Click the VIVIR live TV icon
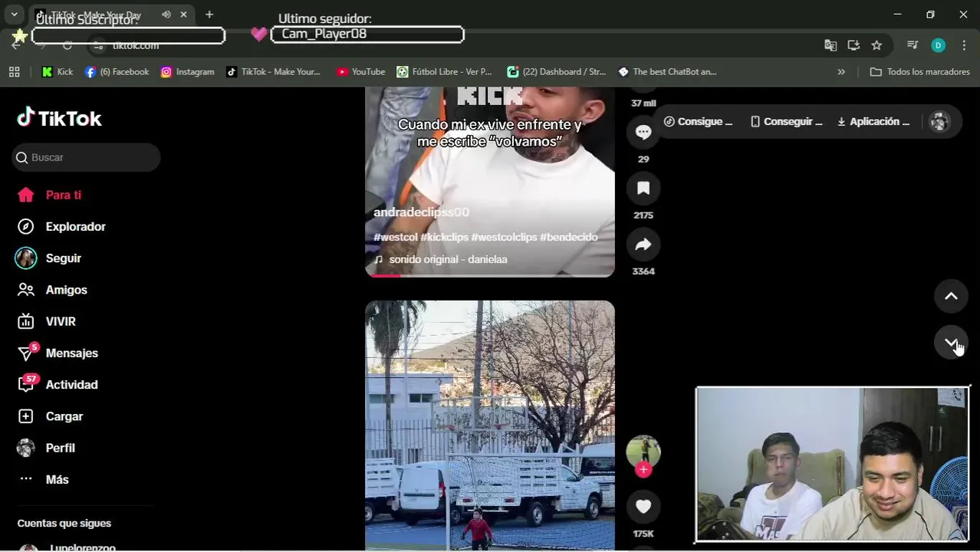This screenshot has height=552, width=980. [x=26, y=321]
